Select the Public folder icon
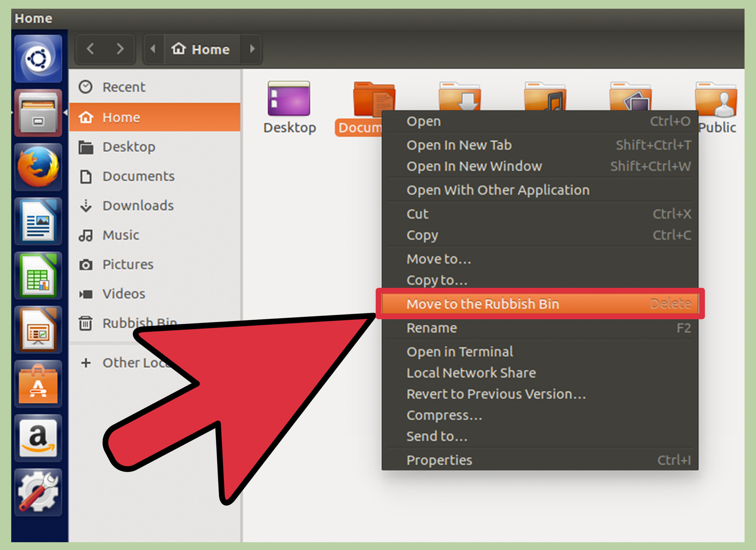Image resolution: width=756 pixels, height=550 pixels. [716, 99]
